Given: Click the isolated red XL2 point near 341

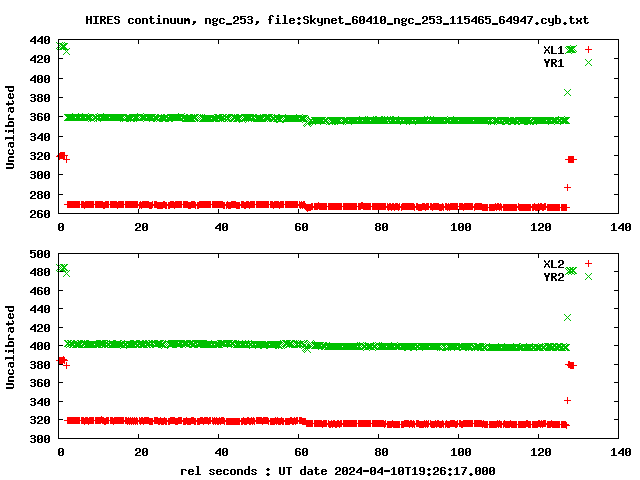Looking at the screenshot, I should tap(567, 401).
